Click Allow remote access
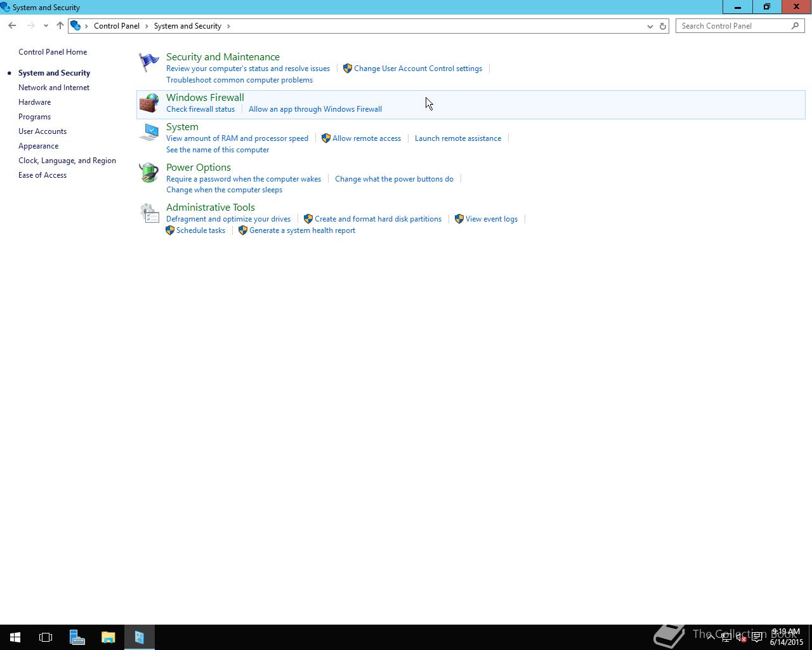This screenshot has width=812, height=650. [367, 138]
